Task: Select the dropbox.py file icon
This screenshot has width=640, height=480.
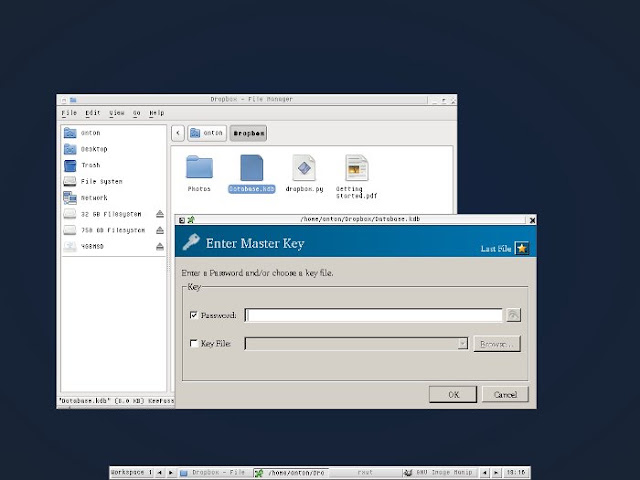Action: (x=304, y=167)
